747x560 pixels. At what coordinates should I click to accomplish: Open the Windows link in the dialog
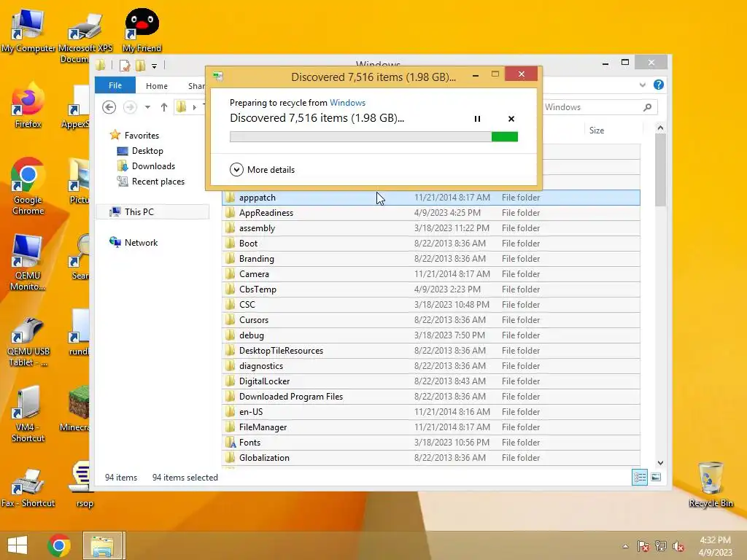click(347, 102)
